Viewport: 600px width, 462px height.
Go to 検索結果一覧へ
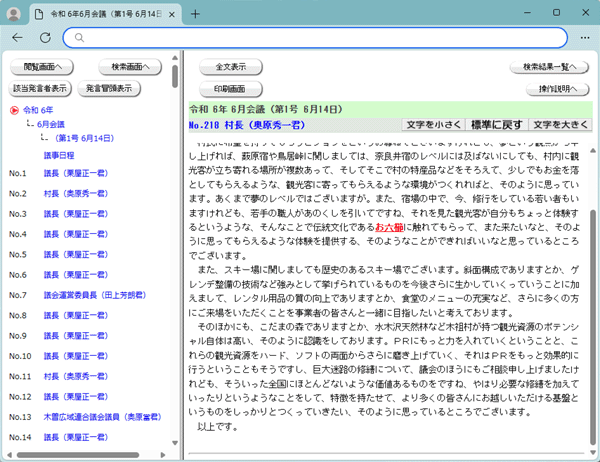(x=549, y=67)
